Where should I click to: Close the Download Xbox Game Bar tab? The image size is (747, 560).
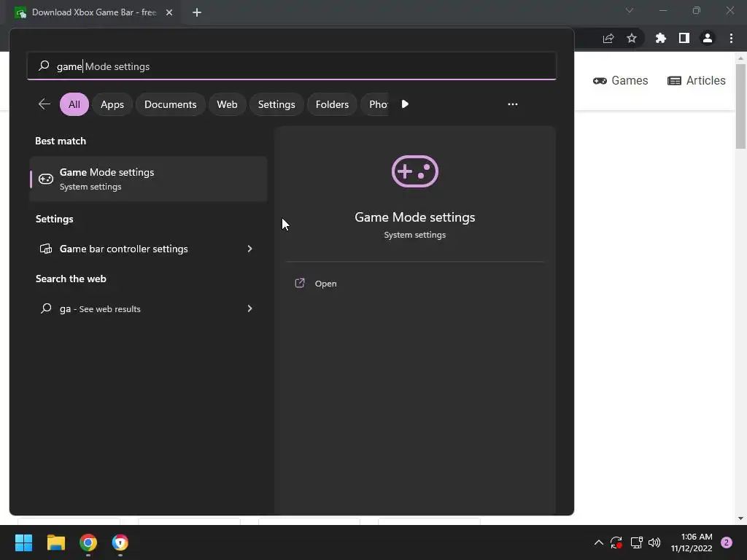[169, 12]
